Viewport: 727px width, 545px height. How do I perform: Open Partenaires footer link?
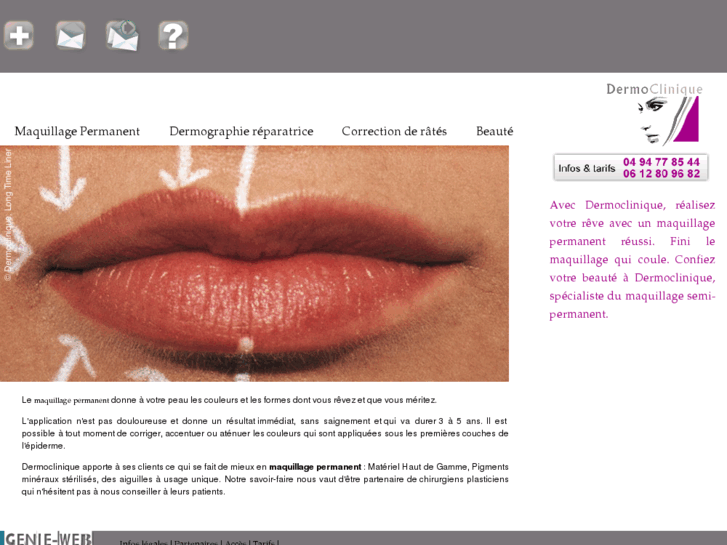pos(196,542)
